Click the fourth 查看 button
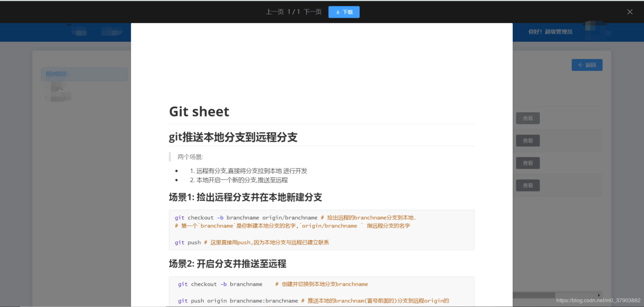644x307 pixels. click(528, 185)
